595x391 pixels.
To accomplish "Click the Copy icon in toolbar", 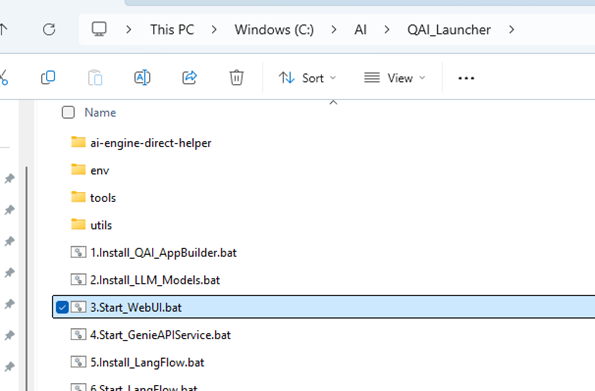I will pos(48,77).
